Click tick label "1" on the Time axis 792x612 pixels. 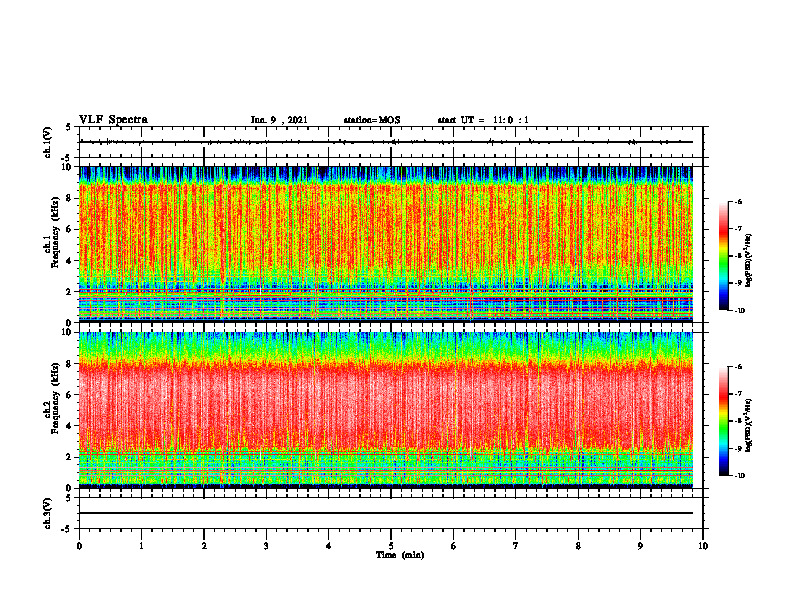[141, 546]
